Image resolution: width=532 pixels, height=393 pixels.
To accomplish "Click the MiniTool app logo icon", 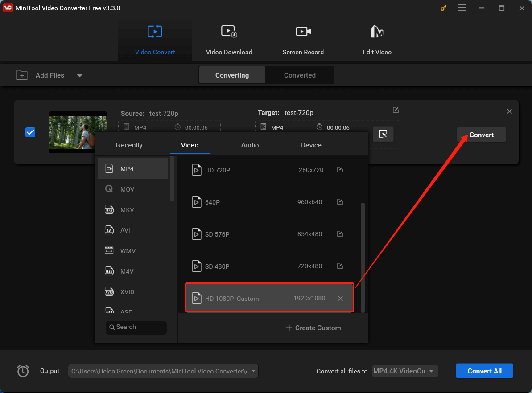I will tap(8, 8).
